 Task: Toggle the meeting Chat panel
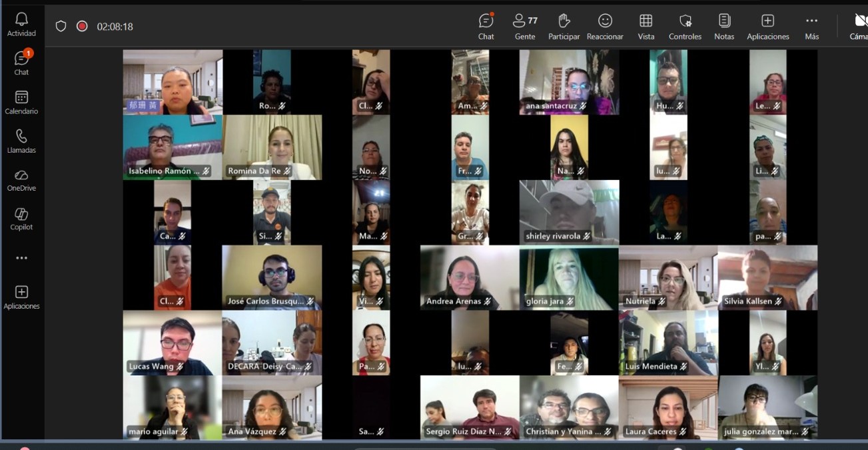tap(486, 26)
